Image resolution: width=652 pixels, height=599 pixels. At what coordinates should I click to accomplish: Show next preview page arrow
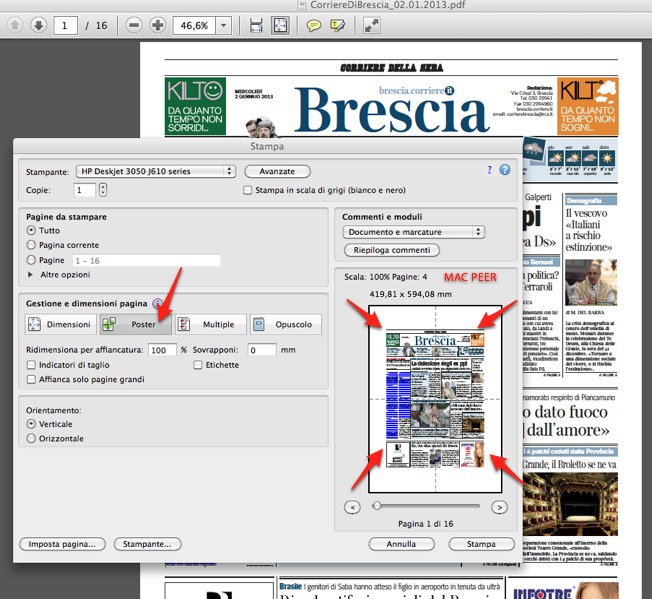coord(499,507)
